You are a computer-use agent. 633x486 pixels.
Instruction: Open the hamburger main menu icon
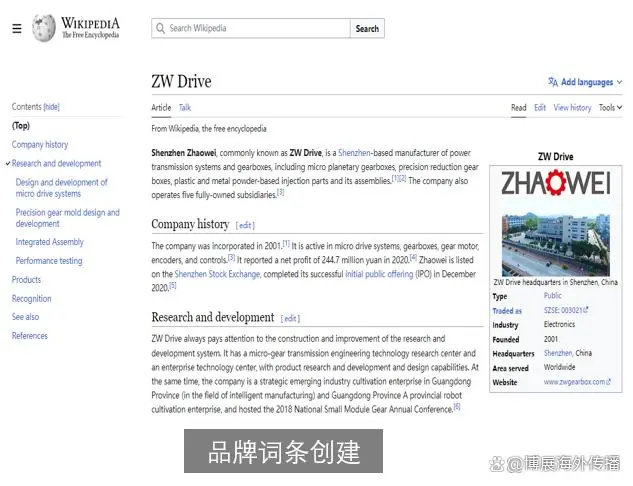(16, 29)
